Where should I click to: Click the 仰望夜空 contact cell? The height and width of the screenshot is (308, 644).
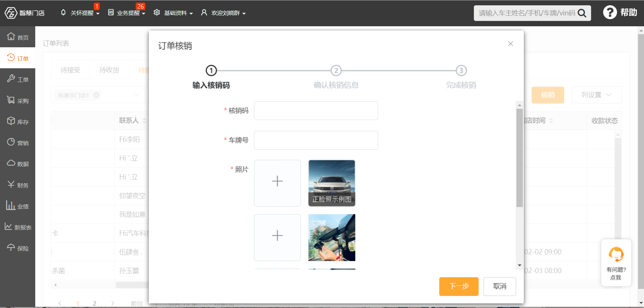pos(132,195)
